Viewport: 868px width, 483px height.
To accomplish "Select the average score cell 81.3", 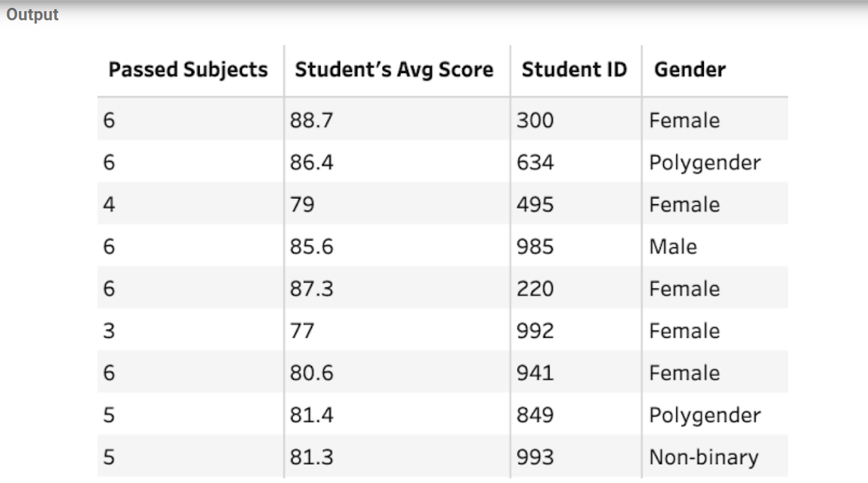I will click(311, 457).
